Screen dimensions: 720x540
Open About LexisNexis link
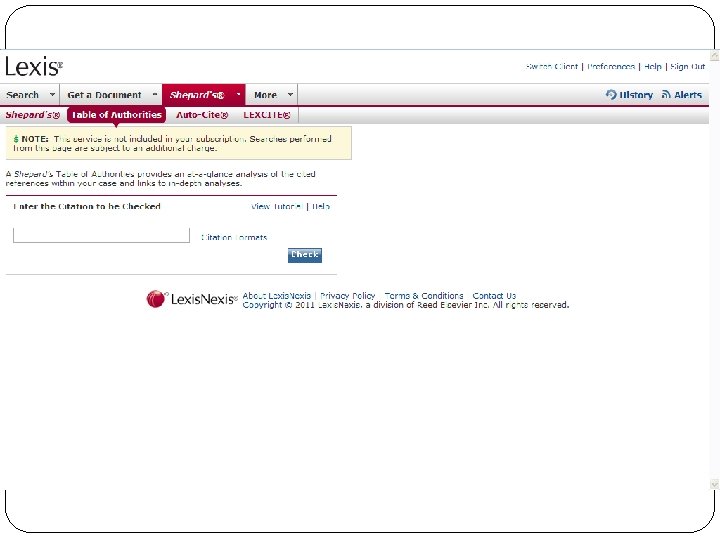tap(276, 296)
